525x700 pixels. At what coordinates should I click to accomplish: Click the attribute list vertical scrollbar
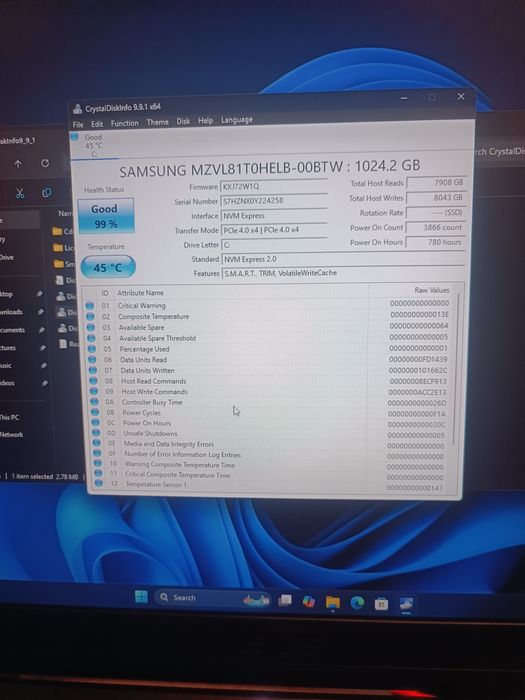[x=457, y=368]
